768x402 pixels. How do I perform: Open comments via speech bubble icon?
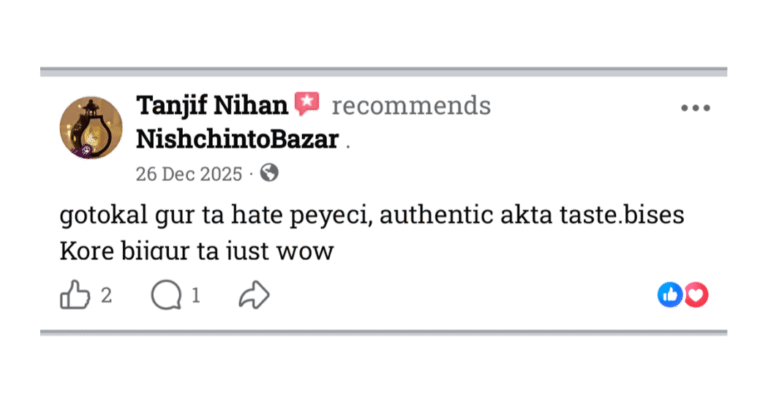(x=165, y=295)
